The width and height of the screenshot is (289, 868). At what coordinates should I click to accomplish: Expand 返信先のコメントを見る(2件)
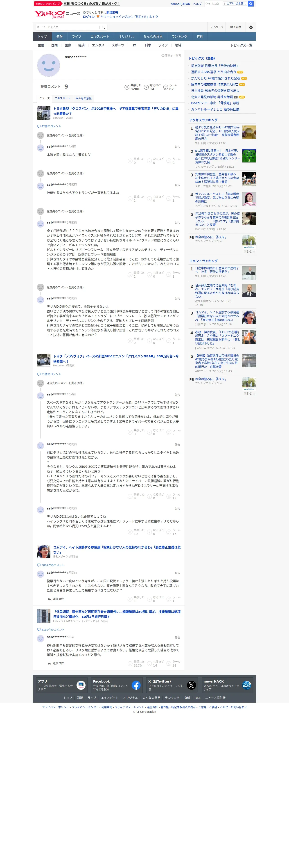click(65, 288)
